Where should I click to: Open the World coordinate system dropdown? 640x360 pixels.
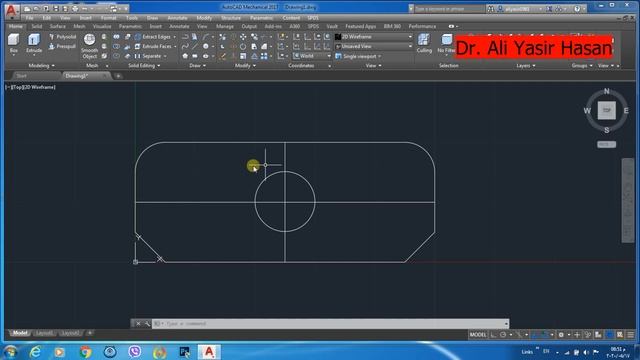pos(312,56)
